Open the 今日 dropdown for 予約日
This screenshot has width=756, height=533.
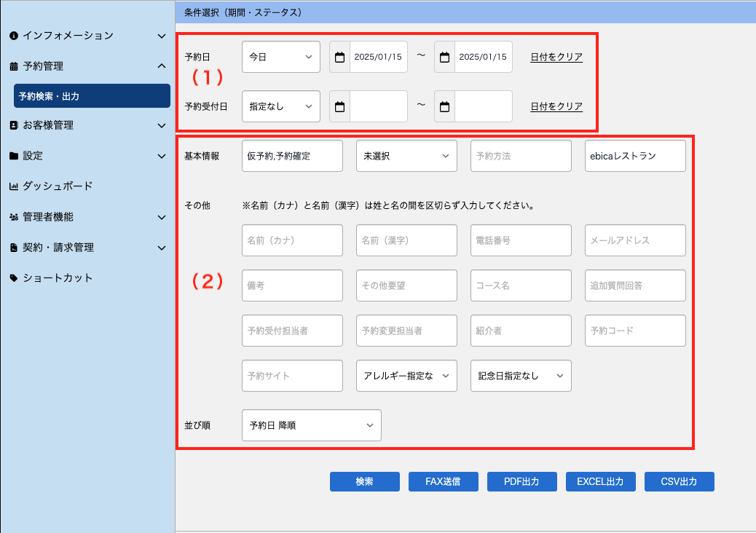pos(281,57)
